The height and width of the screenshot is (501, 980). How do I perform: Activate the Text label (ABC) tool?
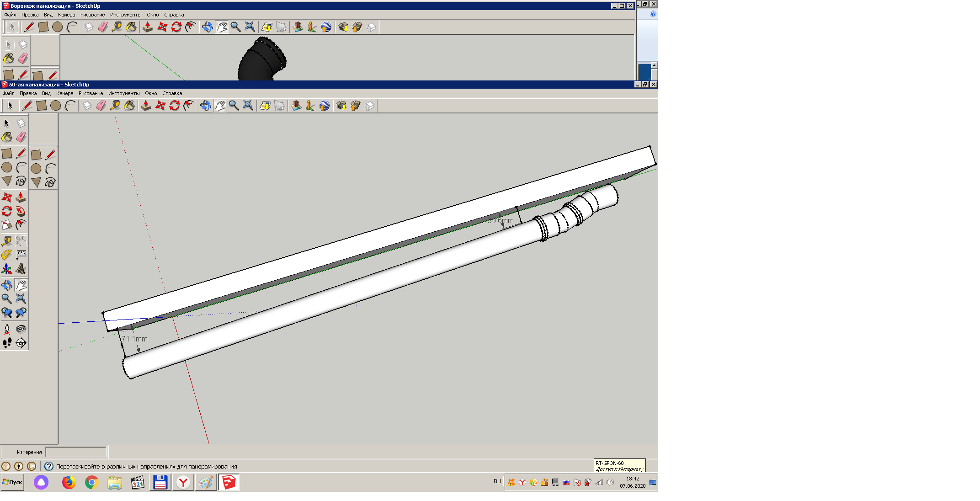[x=21, y=255]
